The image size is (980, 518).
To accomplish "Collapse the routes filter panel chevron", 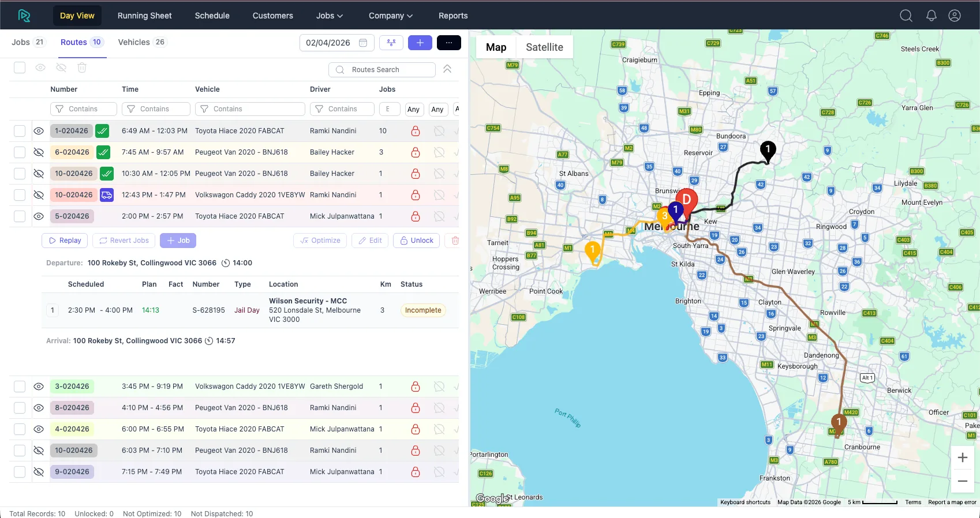I will 447,69.
